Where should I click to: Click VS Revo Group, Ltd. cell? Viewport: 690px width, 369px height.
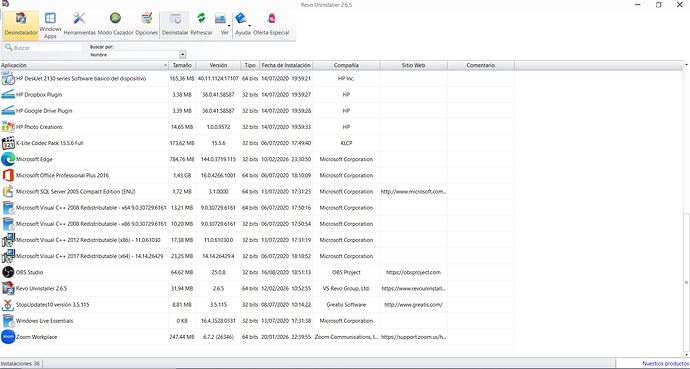[346, 289]
